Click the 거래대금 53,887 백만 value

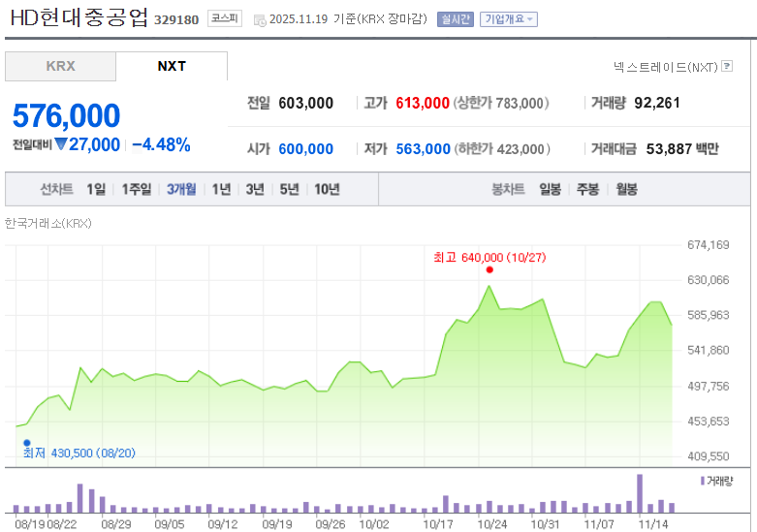coord(682,149)
